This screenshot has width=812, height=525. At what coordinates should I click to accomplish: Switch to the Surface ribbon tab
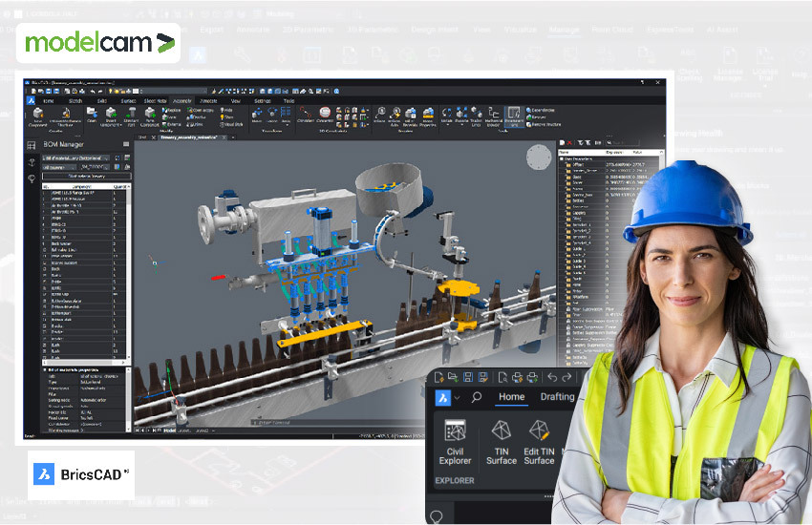[128, 101]
